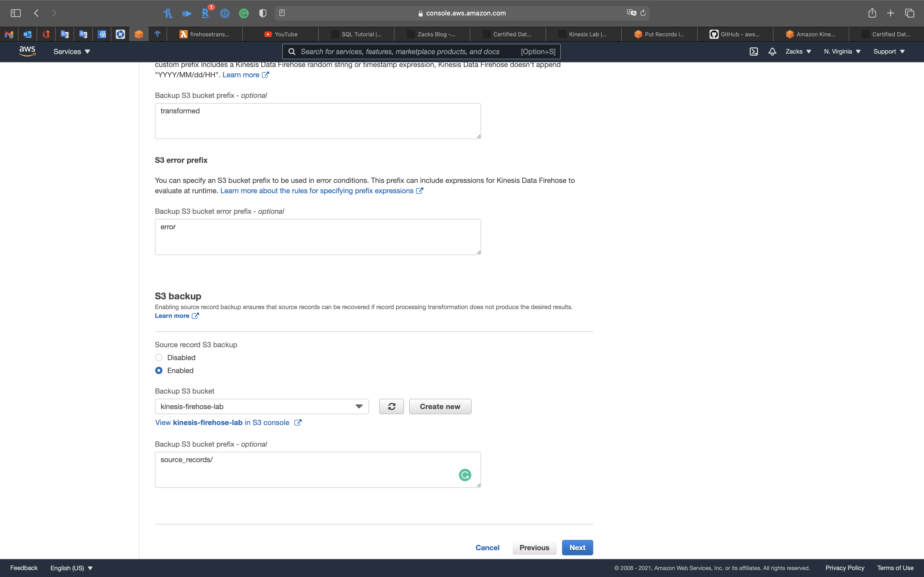
Task: Click the refresh bucket list icon button
Action: coord(391,406)
